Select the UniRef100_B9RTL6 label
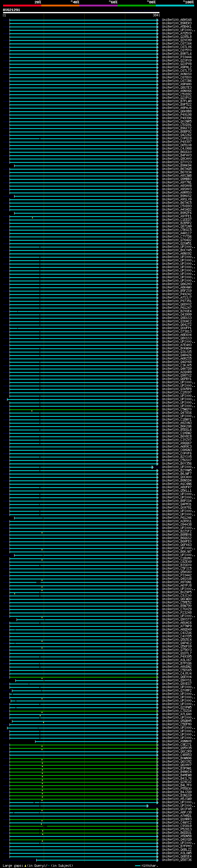 (176, 54)
